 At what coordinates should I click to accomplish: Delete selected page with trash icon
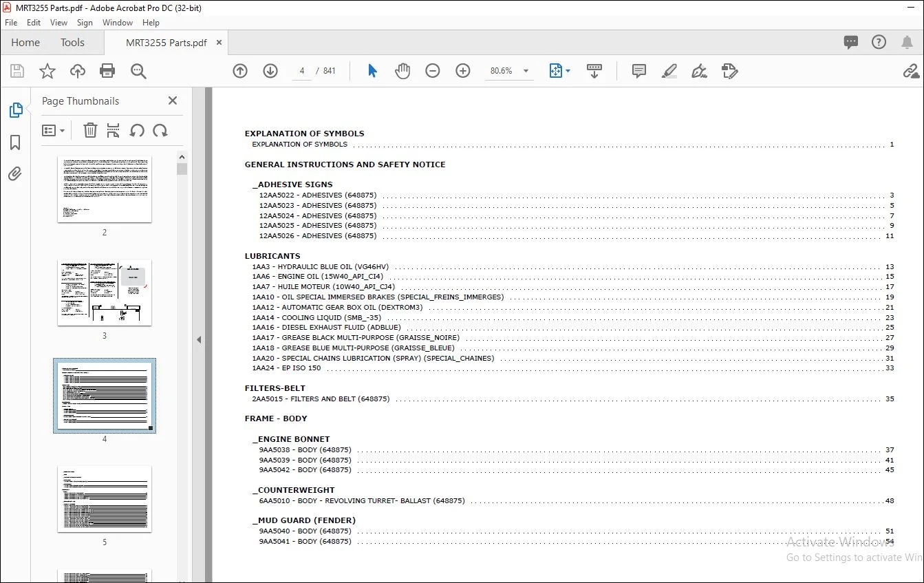tap(90, 130)
